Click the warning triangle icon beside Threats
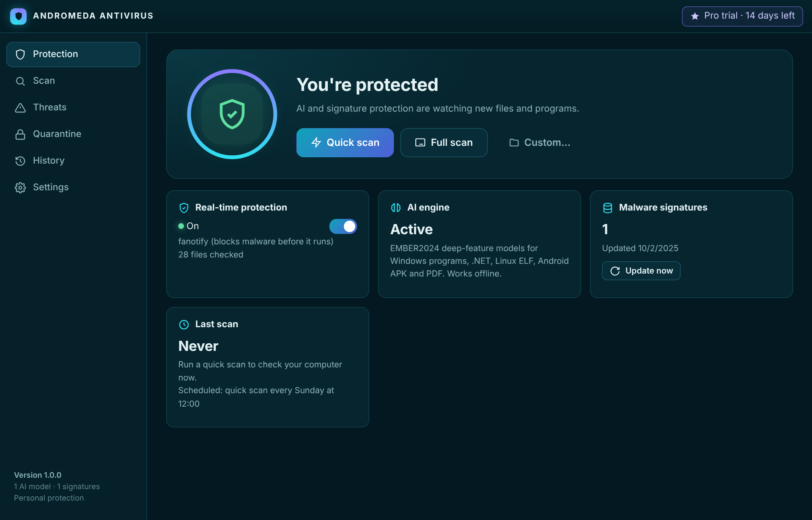Image resolution: width=812 pixels, height=520 pixels. 20,107
